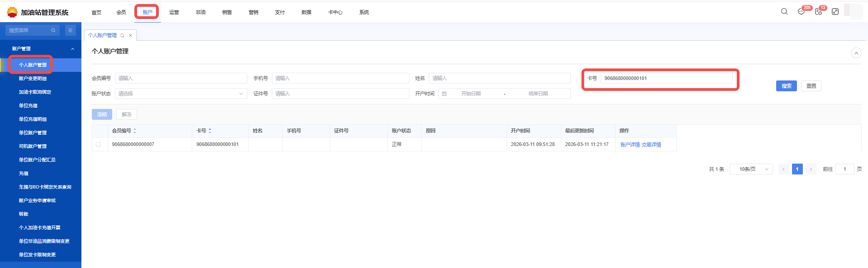The height and width of the screenshot is (268, 868).
Task: Collapse the search filter panel
Action: click(856, 53)
